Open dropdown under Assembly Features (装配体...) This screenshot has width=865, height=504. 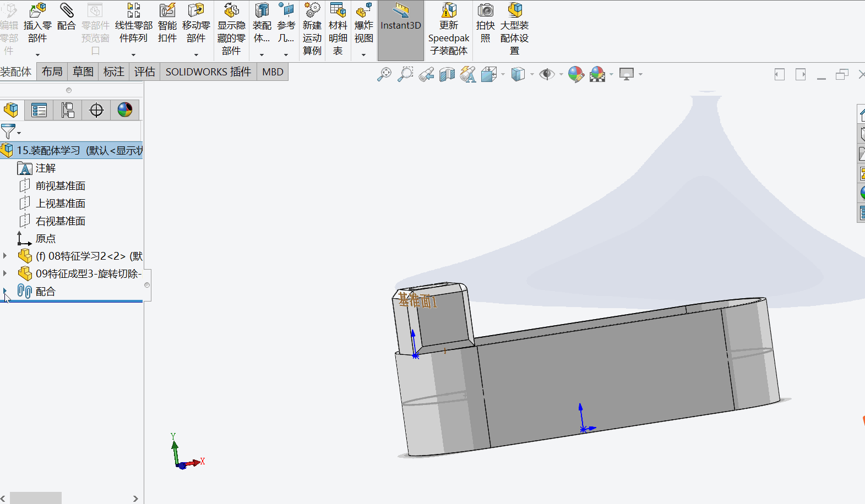click(x=262, y=54)
